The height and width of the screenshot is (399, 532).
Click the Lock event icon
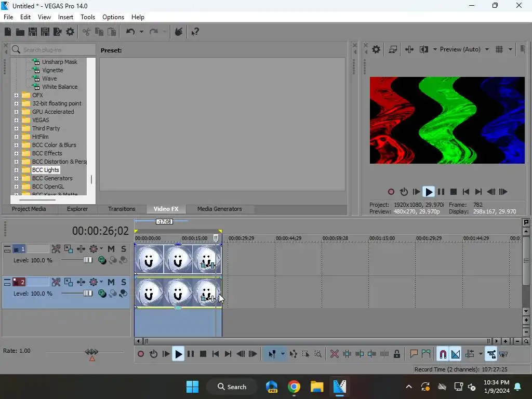pos(396,354)
